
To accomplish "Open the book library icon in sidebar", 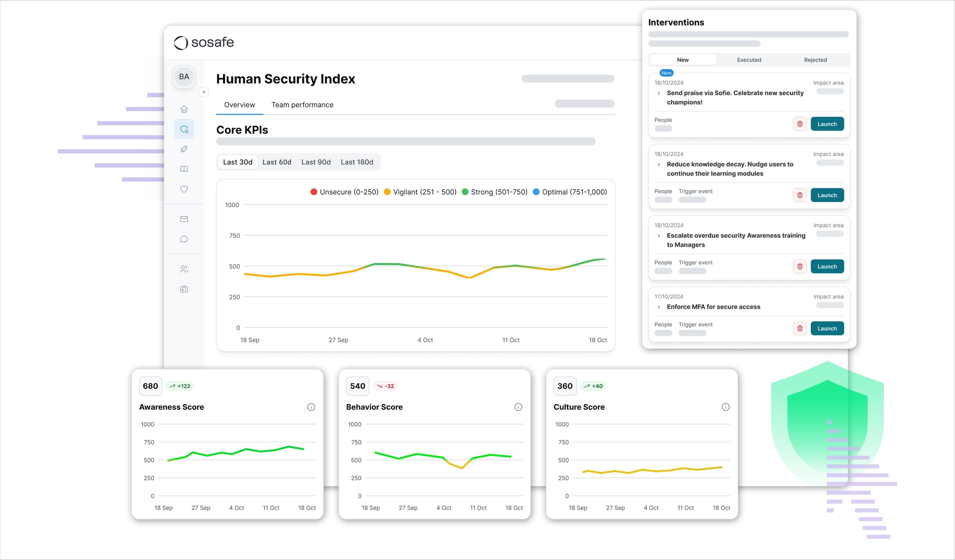I will coord(184,169).
